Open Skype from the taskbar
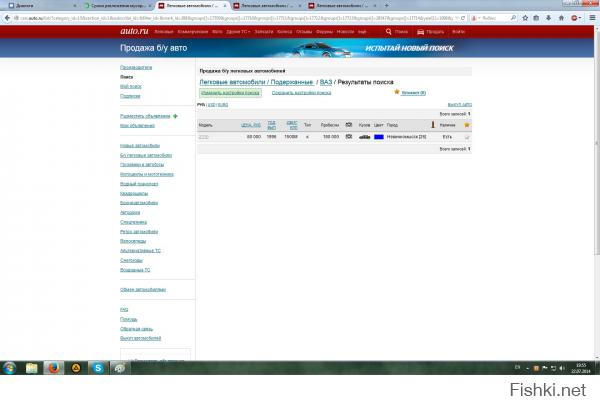Viewport: 600px width, 405px height. [98, 368]
